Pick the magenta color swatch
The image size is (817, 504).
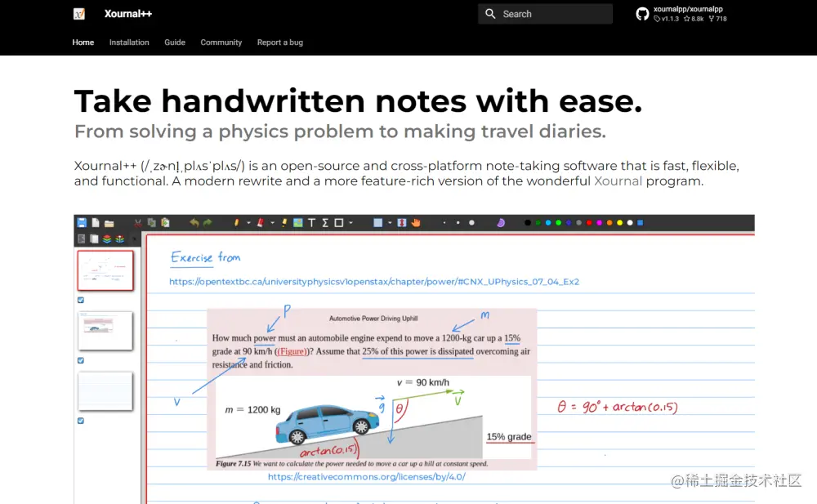pyautogui.click(x=599, y=222)
